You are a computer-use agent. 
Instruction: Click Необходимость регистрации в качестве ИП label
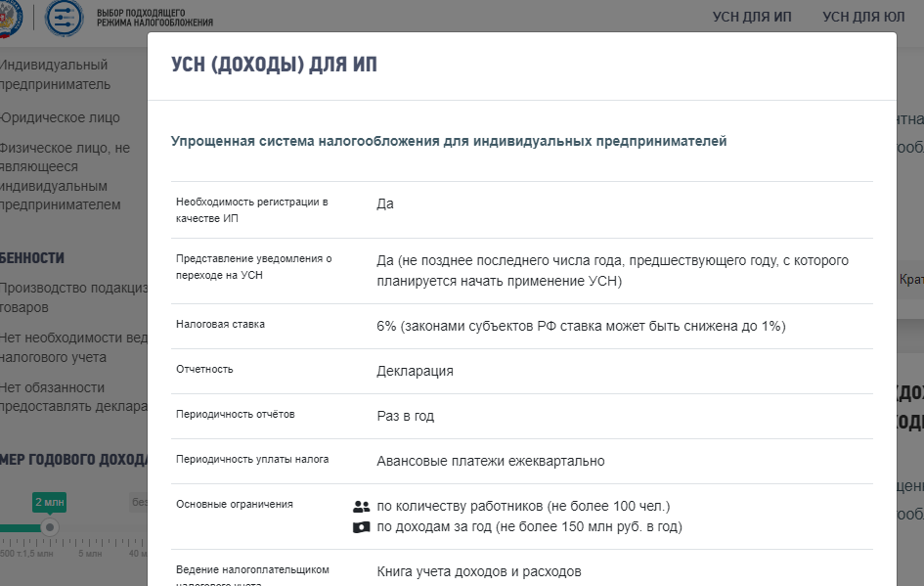pos(251,210)
